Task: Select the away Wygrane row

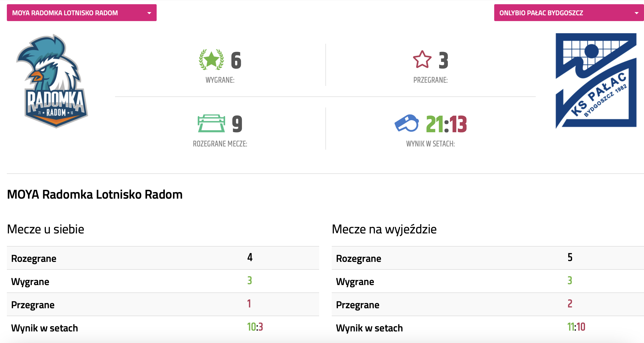Action: coord(488,281)
